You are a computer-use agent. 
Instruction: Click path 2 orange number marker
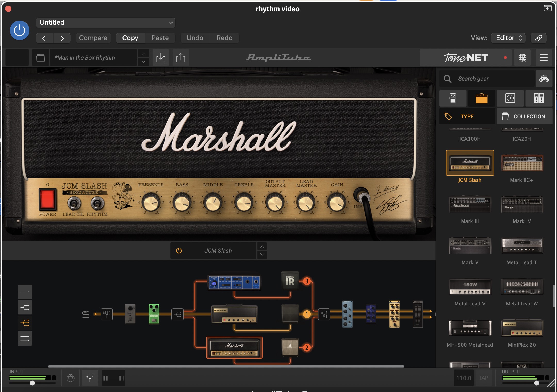307,347
